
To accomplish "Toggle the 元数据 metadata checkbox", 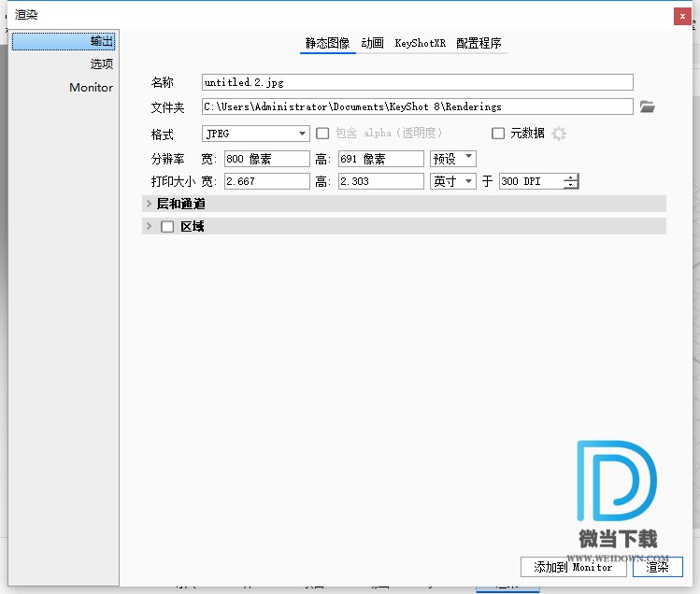I will [x=498, y=134].
